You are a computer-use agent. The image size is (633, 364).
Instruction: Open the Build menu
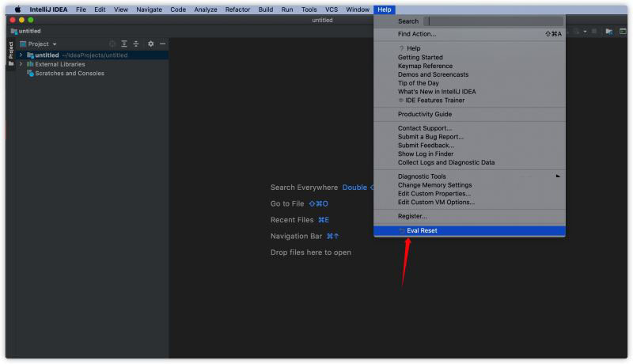[266, 9]
